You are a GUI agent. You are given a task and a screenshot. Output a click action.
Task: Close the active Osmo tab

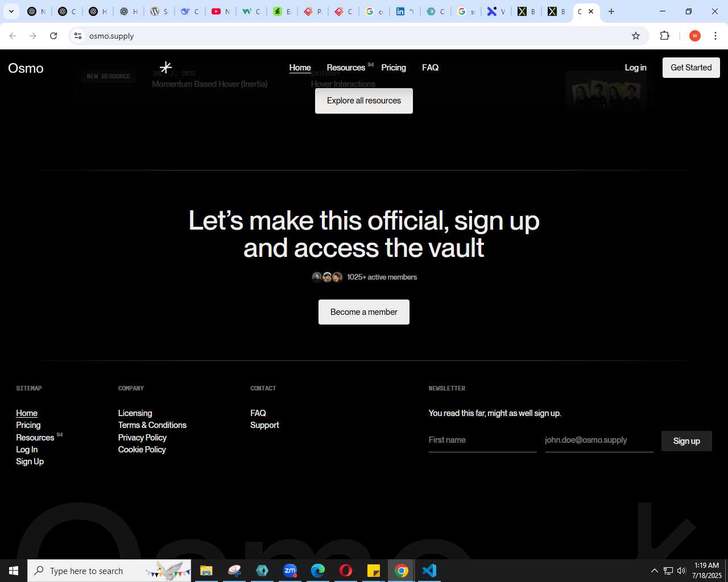click(591, 11)
